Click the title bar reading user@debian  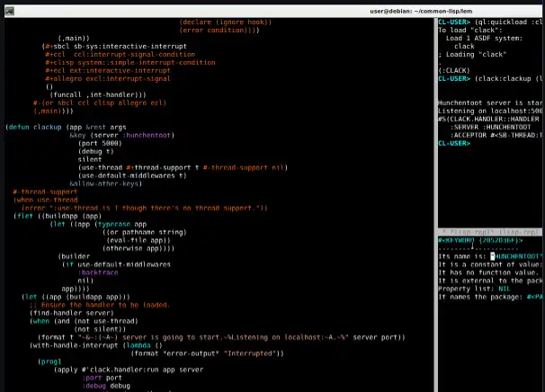421,11
